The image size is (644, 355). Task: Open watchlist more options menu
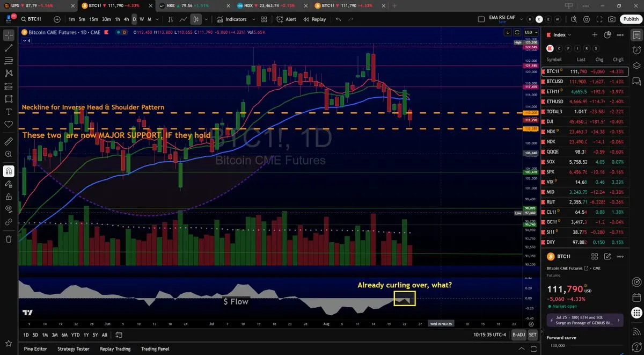point(620,35)
